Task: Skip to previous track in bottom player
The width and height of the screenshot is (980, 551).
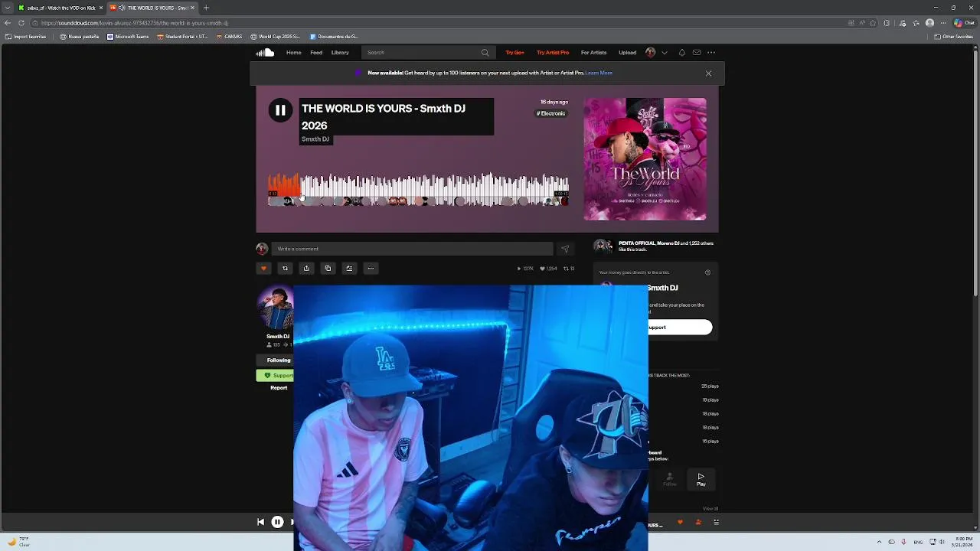Action: pos(260,523)
